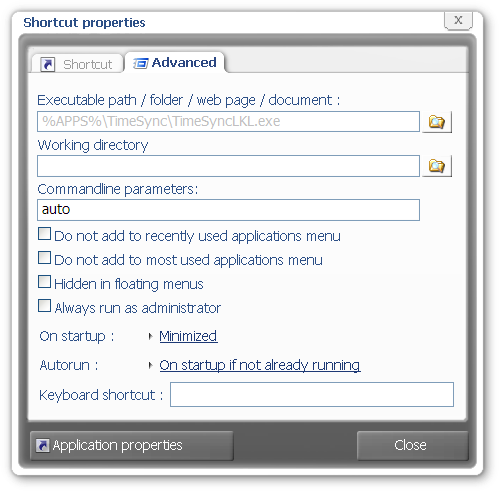Click the Keyboard shortcut input field
Image resolution: width=499 pixels, height=491 pixels.
(312, 395)
